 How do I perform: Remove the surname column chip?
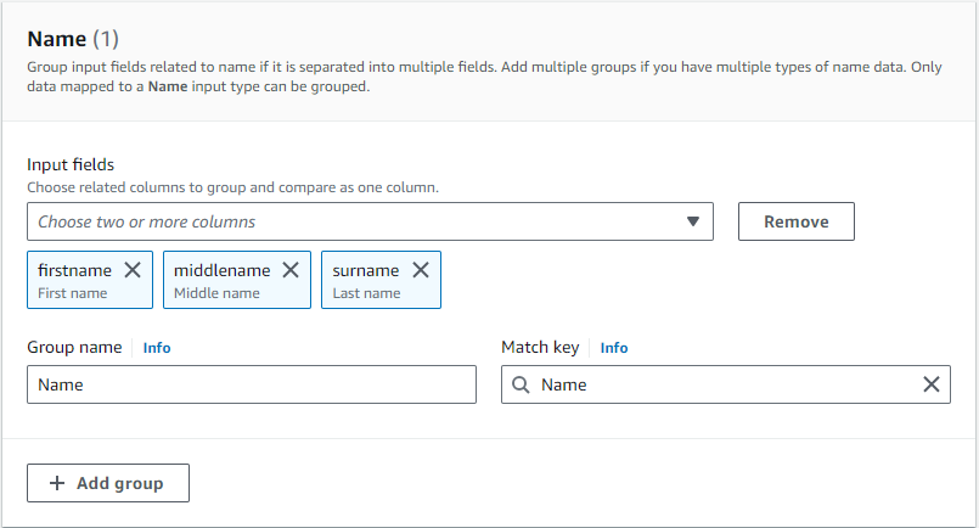click(x=421, y=270)
